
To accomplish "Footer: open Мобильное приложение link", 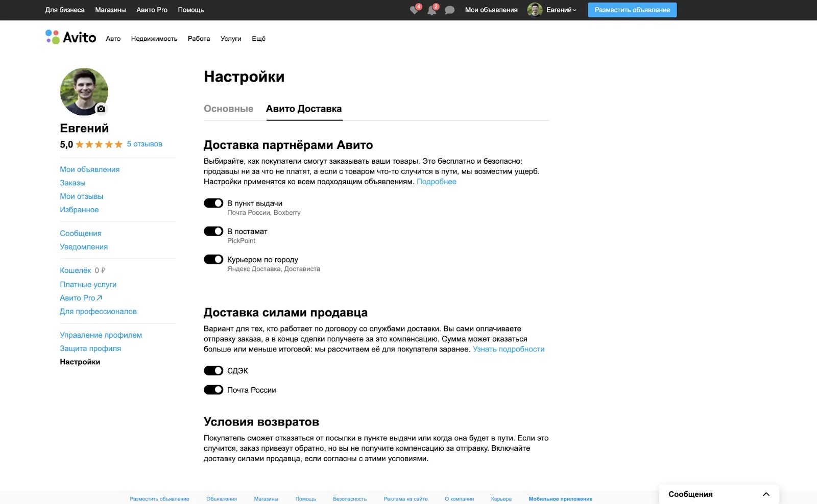I will [x=560, y=499].
